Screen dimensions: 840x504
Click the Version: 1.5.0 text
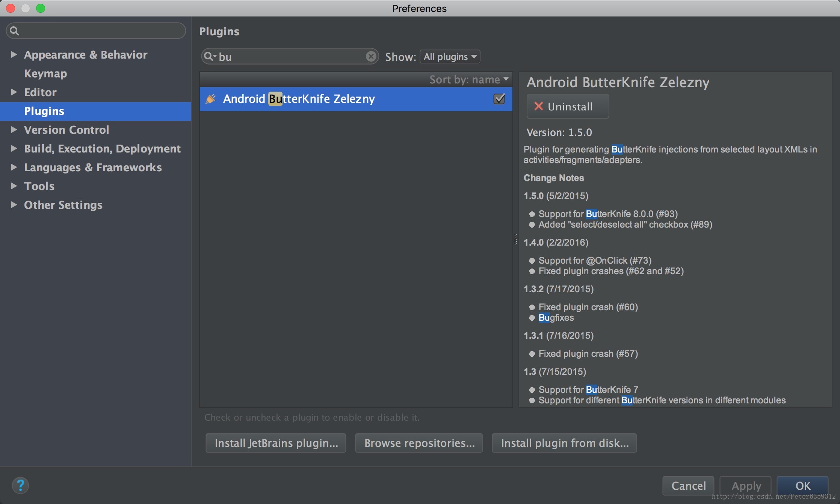559,132
